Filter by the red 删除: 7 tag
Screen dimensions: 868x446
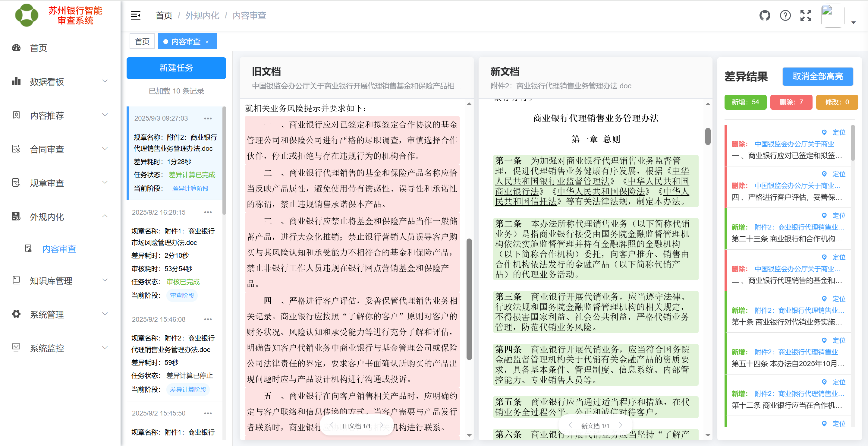click(x=791, y=102)
